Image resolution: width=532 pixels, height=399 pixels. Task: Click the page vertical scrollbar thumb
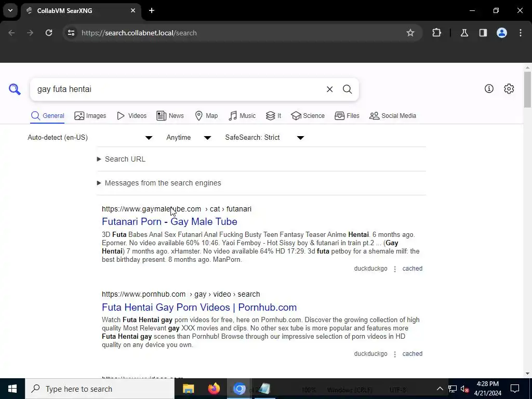(527, 89)
